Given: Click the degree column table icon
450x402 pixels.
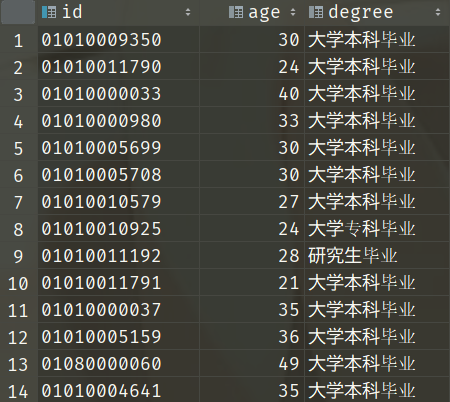Looking at the screenshot, I should pyautogui.click(x=316, y=12).
